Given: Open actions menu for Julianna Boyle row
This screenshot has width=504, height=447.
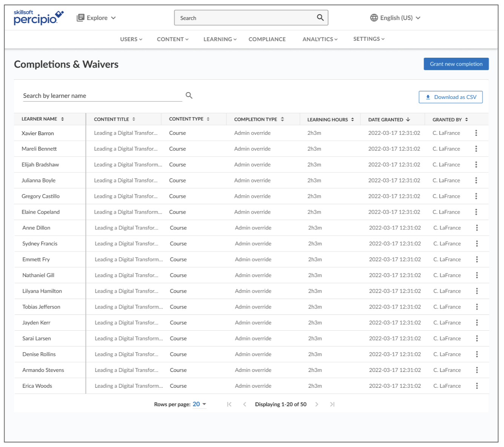Looking at the screenshot, I should tap(476, 180).
